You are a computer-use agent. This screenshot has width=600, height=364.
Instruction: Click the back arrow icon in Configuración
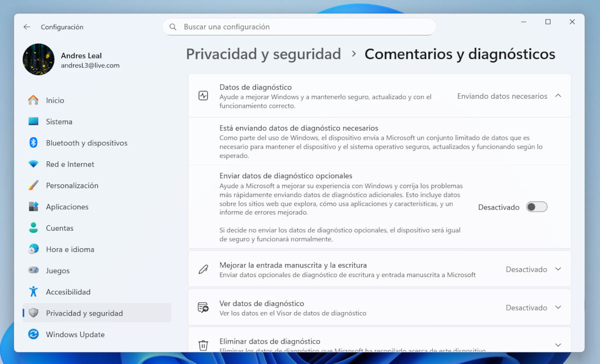pyautogui.click(x=27, y=27)
